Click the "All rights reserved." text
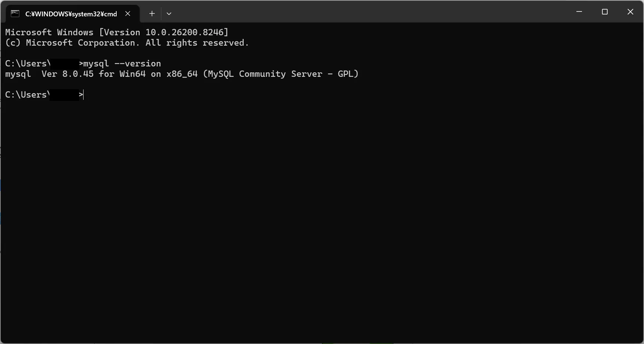644x344 pixels. pyautogui.click(x=197, y=43)
